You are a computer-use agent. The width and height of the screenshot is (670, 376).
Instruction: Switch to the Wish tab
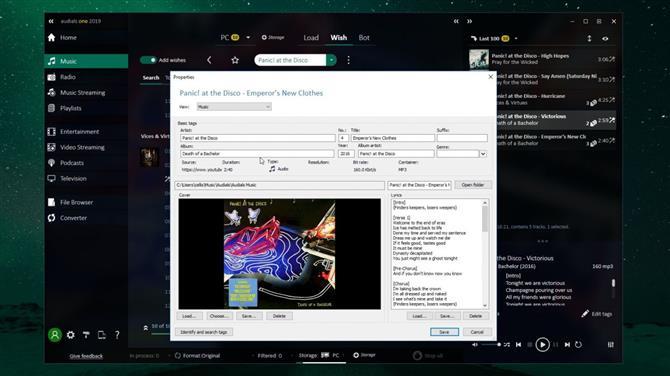click(338, 38)
